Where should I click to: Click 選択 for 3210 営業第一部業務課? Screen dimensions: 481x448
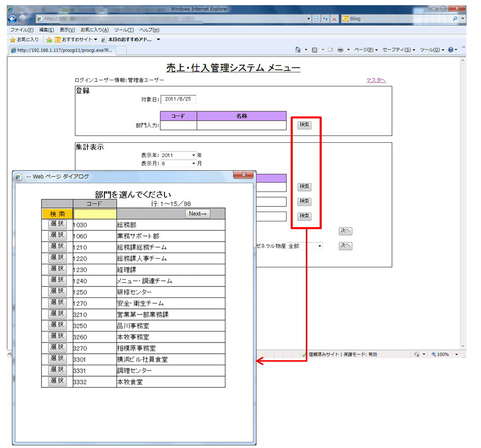(x=57, y=314)
